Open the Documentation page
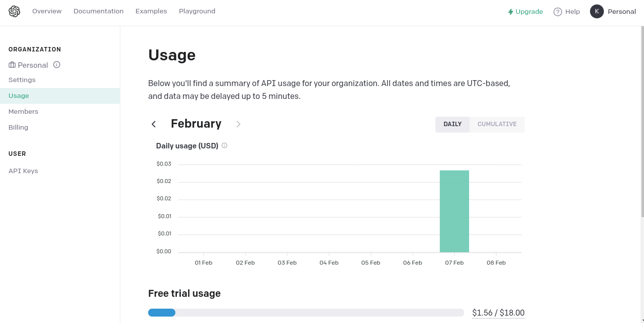The image size is (644, 323). pos(99,11)
